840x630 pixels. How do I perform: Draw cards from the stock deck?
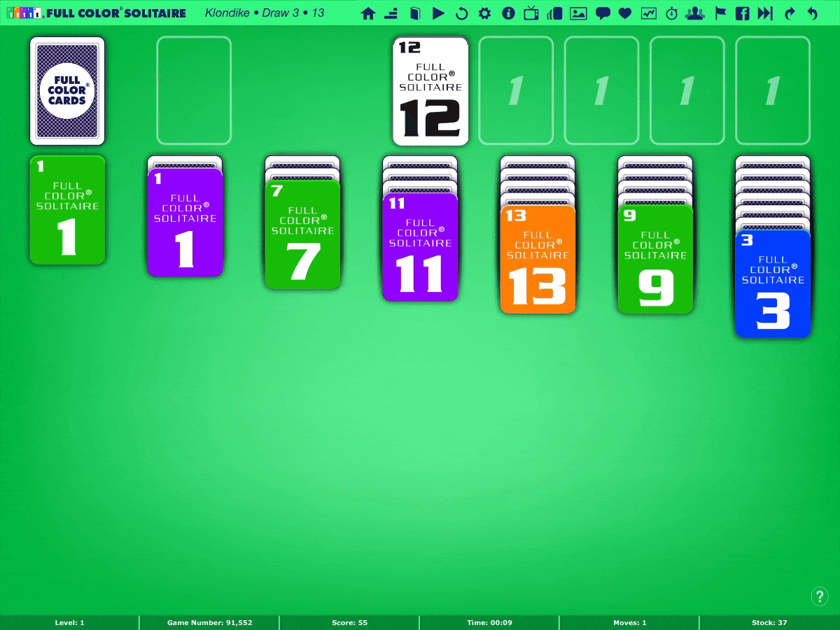[67, 91]
